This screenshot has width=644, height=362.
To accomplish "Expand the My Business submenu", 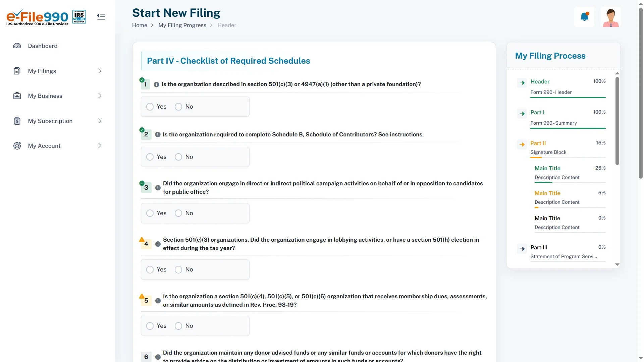I will [100, 96].
